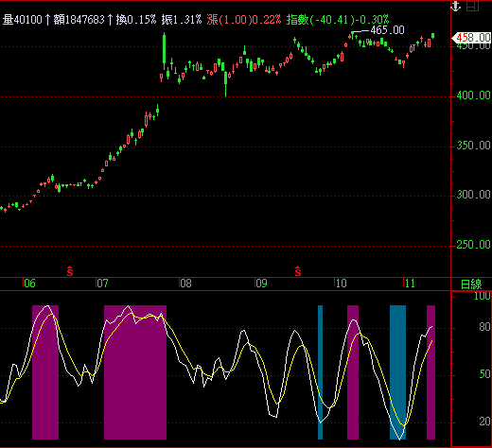Click the 400.00 price axis label

tap(473, 95)
